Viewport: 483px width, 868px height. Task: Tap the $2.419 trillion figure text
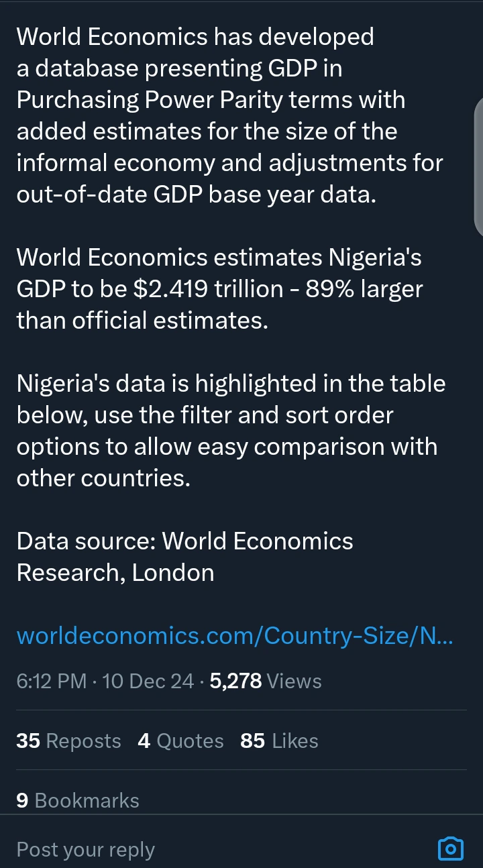208,289
